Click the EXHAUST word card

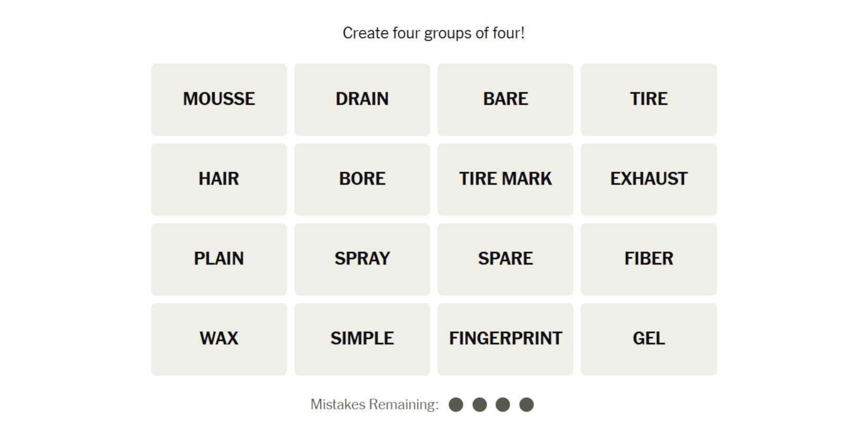pyautogui.click(x=648, y=179)
